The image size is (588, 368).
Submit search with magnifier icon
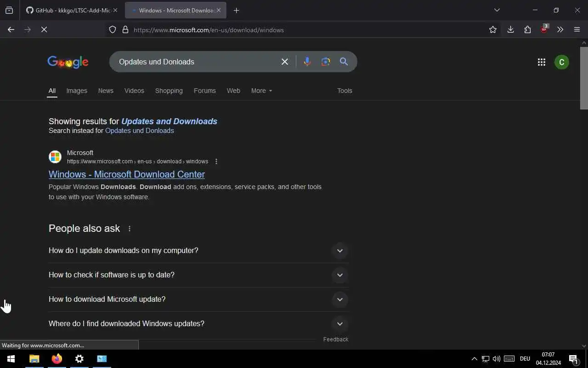[344, 62]
